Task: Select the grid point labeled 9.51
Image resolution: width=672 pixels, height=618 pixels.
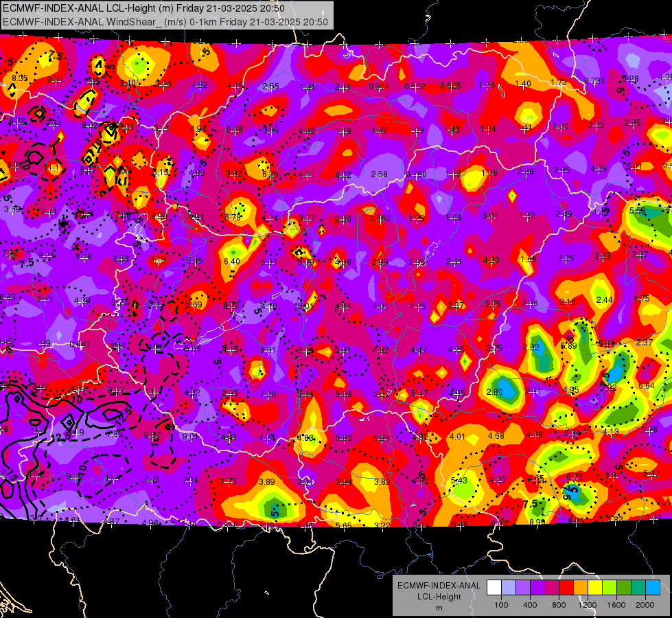Action: point(55,80)
